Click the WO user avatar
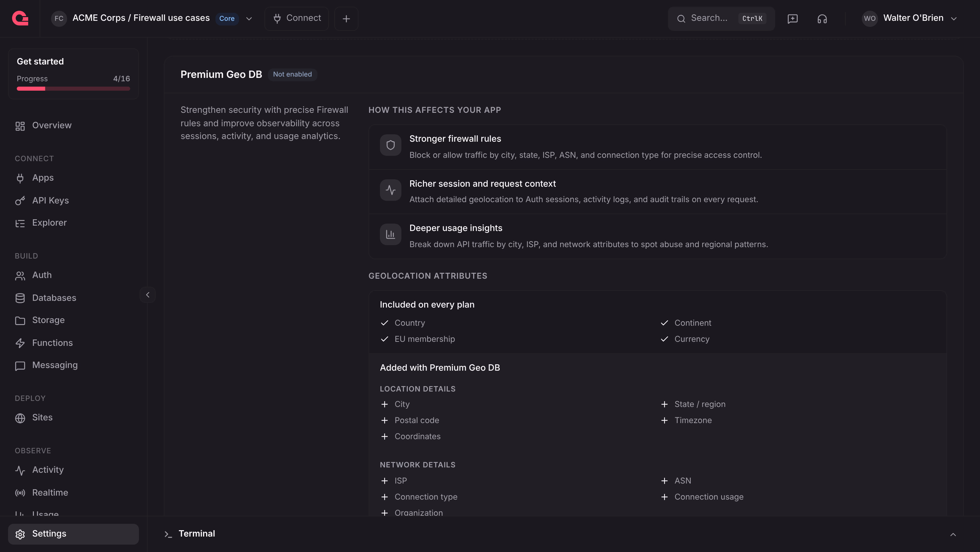This screenshot has width=980, height=552. point(869,18)
